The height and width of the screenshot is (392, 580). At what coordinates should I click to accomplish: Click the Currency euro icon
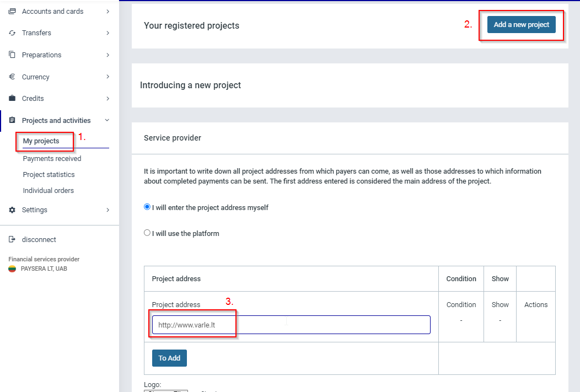12,77
